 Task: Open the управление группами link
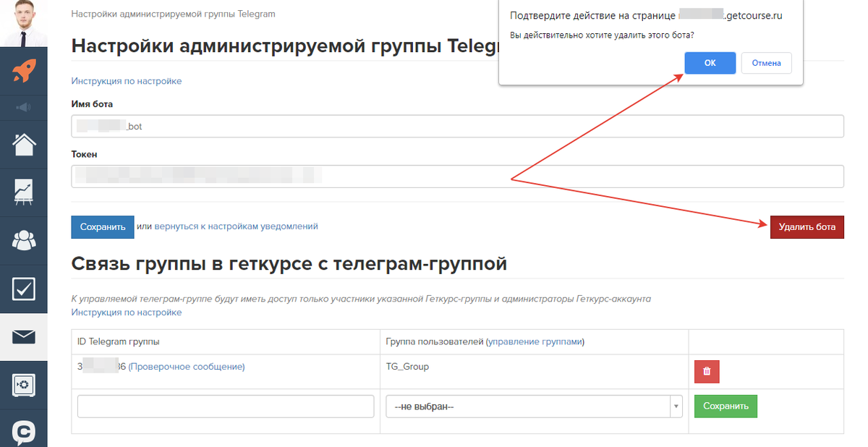535,341
